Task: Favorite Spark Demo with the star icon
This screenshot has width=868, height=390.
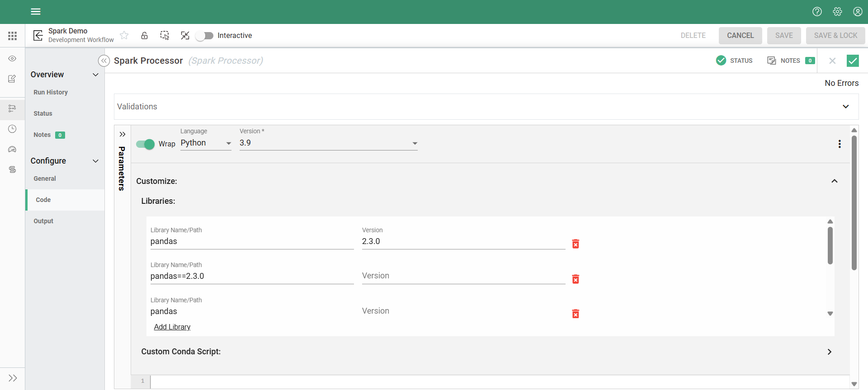Action: click(x=124, y=35)
